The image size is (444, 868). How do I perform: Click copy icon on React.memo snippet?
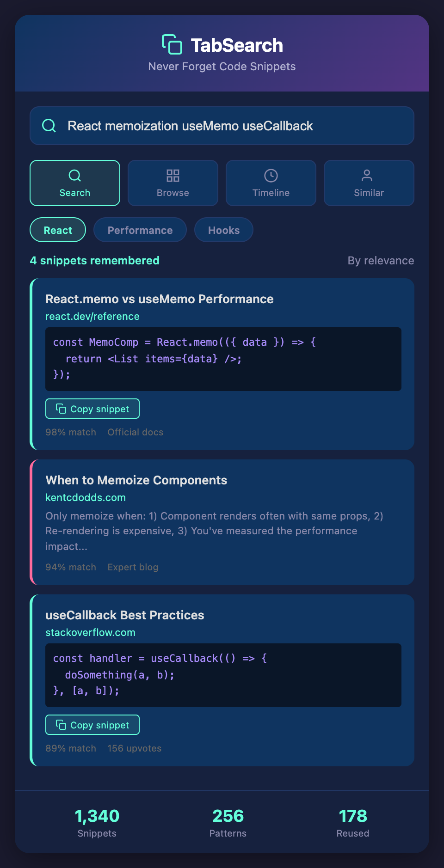coord(61,409)
